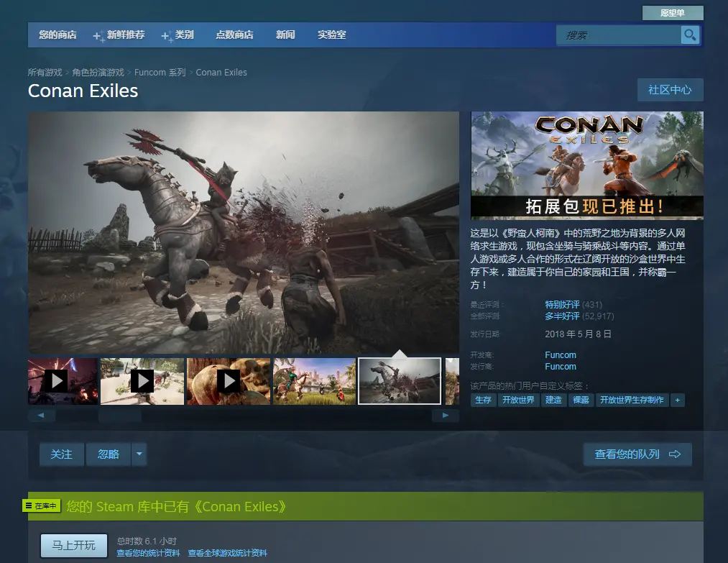Image resolution: width=728 pixels, height=563 pixels.
Task: Open the developer Funcom link
Action: coord(561,355)
